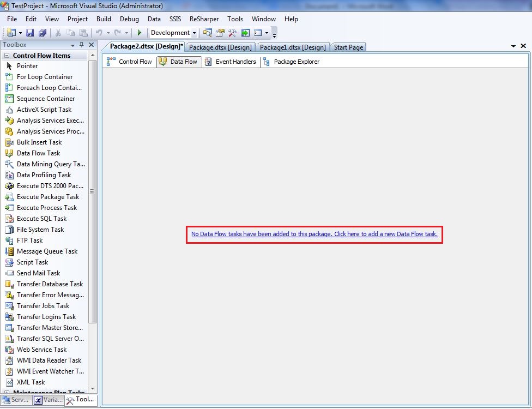
Task: Select the Data Flow Task toolbox item
Action: point(38,153)
